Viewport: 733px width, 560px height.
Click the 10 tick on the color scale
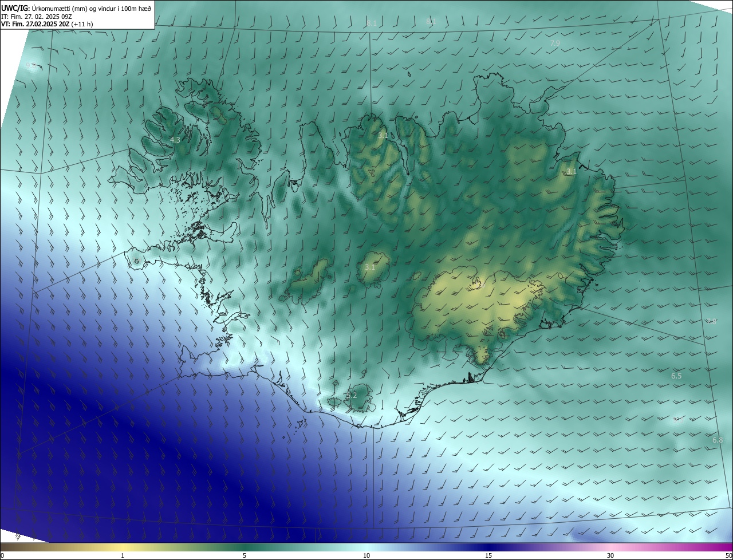(x=366, y=555)
